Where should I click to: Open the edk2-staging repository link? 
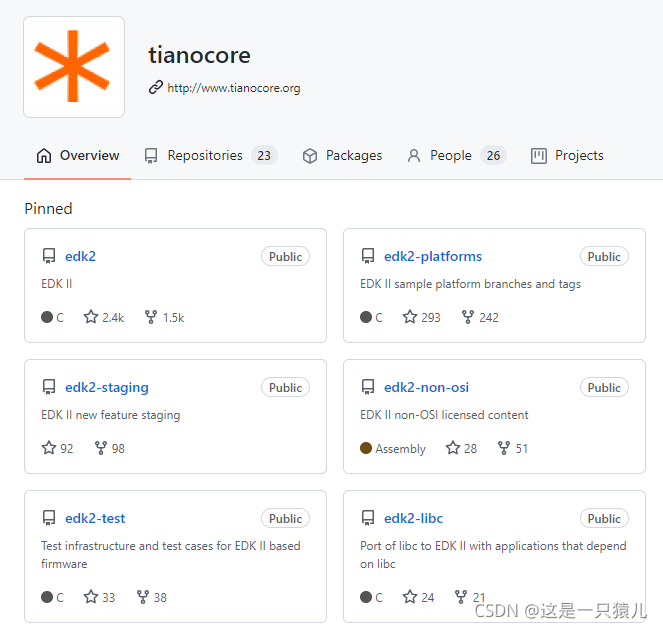point(107,387)
